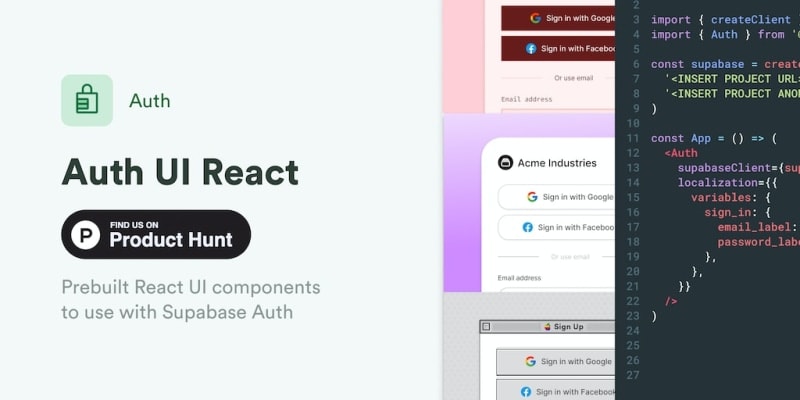This screenshot has height=400, width=800.
Task: Click the Acme Industries logo icon
Action: point(505,163)
